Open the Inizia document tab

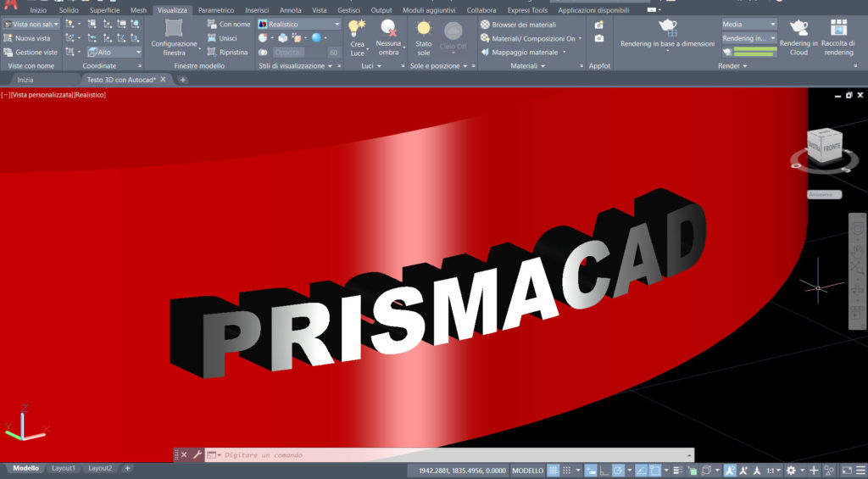pos(25,80)
